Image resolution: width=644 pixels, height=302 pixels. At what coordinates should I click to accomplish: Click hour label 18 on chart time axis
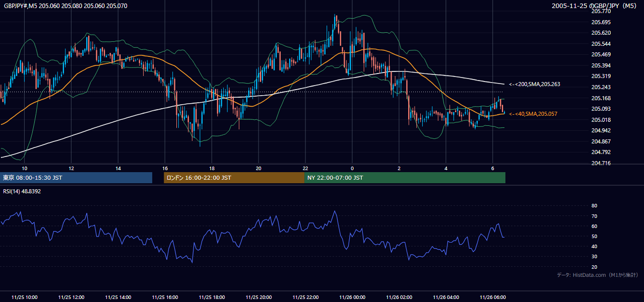pos(212,168)
